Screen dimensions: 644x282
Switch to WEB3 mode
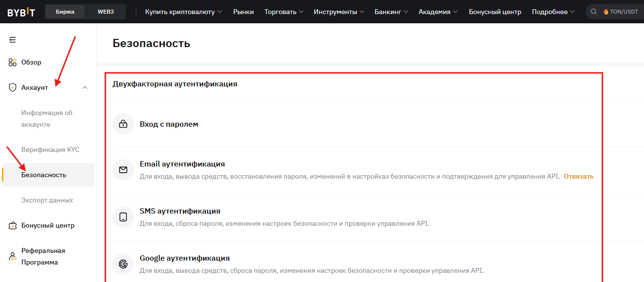[x=105, y=12]
